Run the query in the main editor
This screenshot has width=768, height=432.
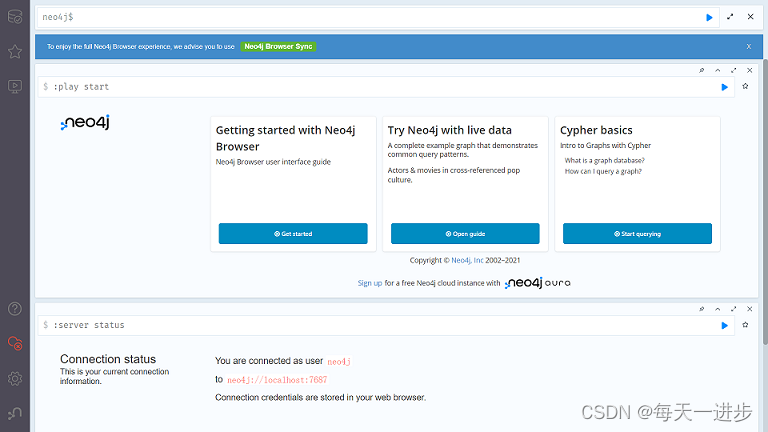(709, 18)
